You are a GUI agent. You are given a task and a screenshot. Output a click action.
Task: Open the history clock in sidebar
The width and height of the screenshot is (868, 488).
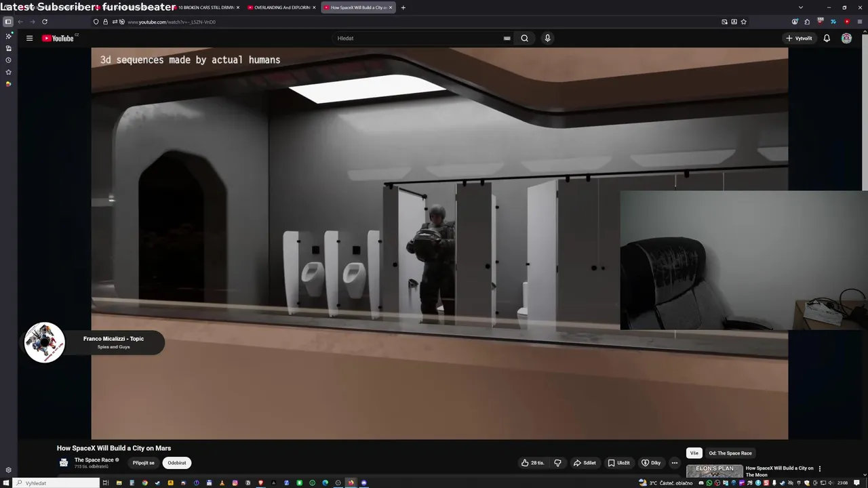(8, 60)
